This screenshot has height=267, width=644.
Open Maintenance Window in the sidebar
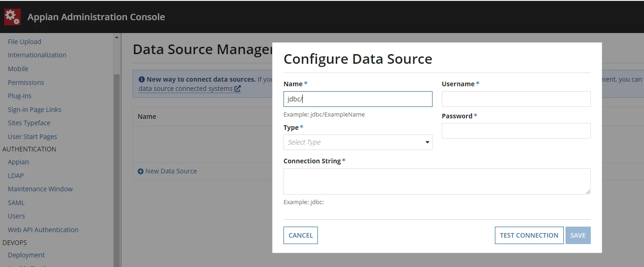(40, 189)
